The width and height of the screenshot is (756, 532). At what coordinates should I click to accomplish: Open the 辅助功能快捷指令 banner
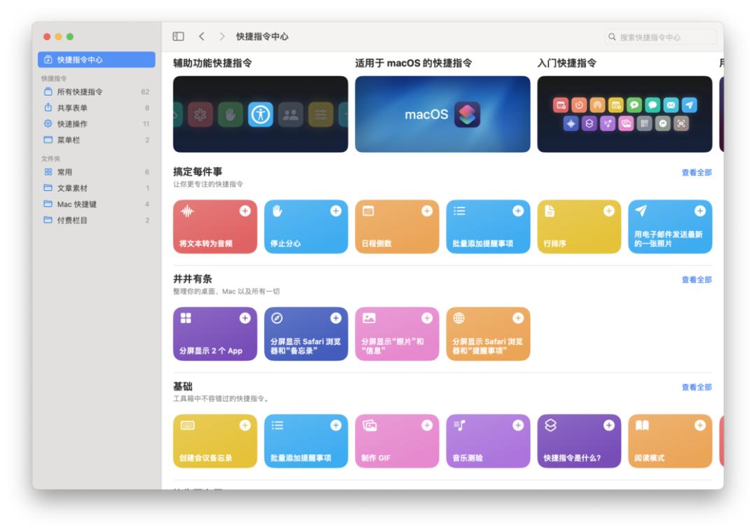coord(260,114)
